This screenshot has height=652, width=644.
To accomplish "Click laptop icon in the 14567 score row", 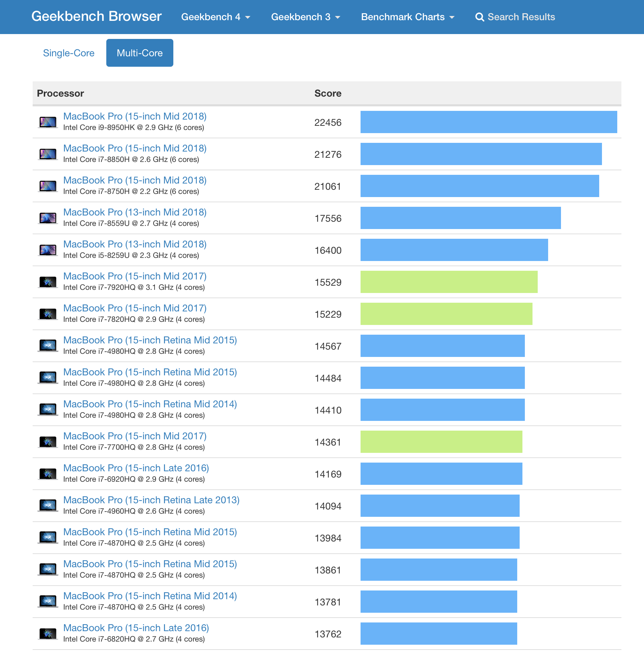I will (x=48, y=346).
